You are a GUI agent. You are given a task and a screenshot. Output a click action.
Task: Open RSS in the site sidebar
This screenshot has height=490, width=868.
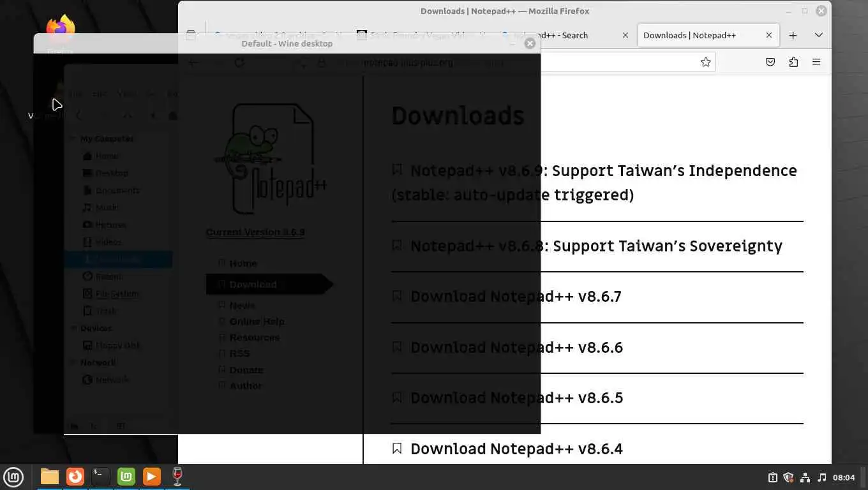(x=239, y=353)
